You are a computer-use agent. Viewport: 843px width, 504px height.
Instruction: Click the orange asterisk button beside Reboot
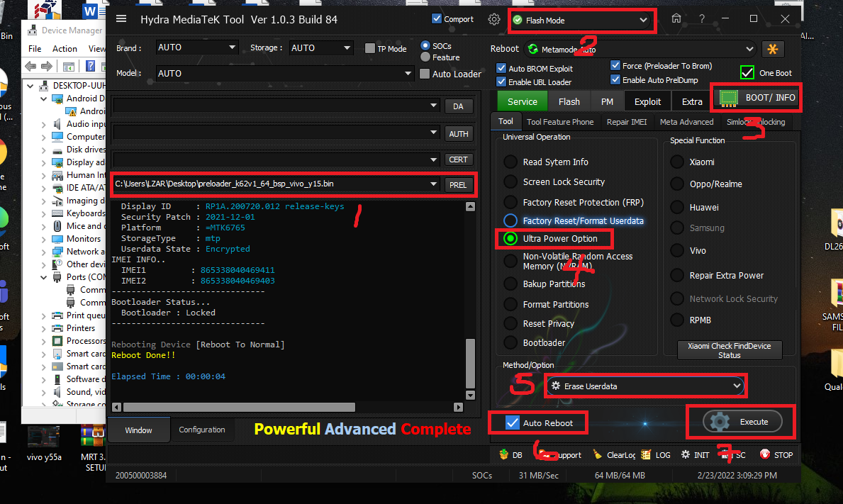pyautogui.click(x=773, y=49)
